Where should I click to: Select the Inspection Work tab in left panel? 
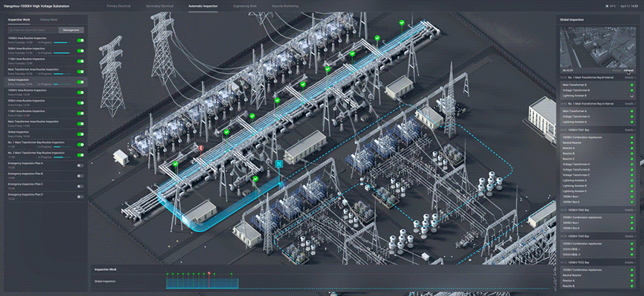tap(18, 20)
